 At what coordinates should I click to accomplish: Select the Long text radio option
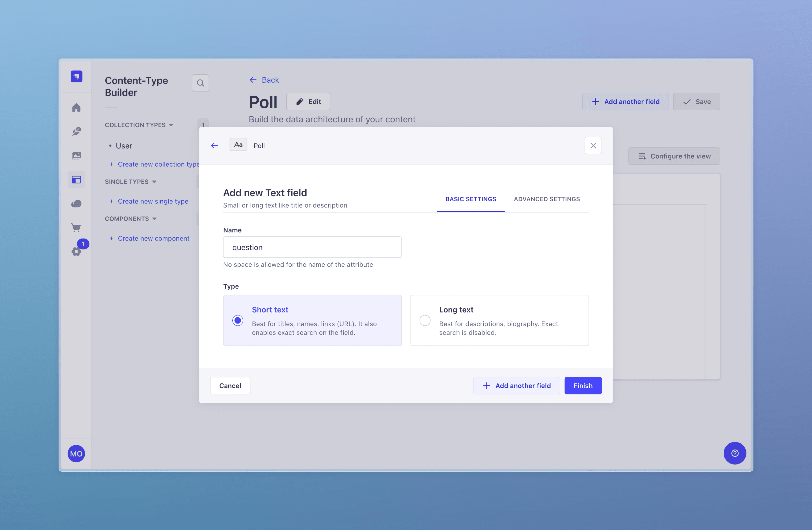425,320
